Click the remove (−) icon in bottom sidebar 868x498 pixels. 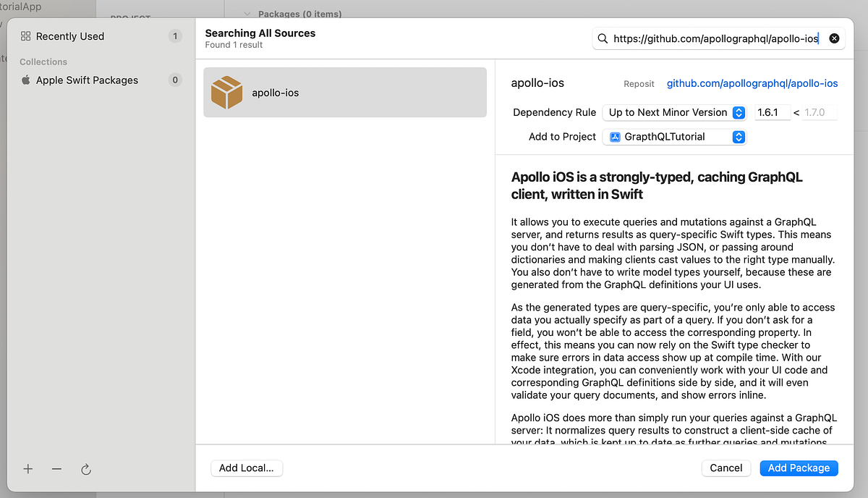click(56, 469)
